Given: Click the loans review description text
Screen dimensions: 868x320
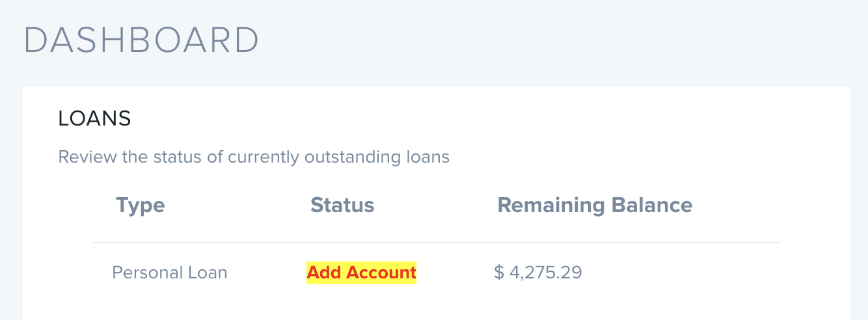Looking at the screenshot, I should (x=254, y=157).
